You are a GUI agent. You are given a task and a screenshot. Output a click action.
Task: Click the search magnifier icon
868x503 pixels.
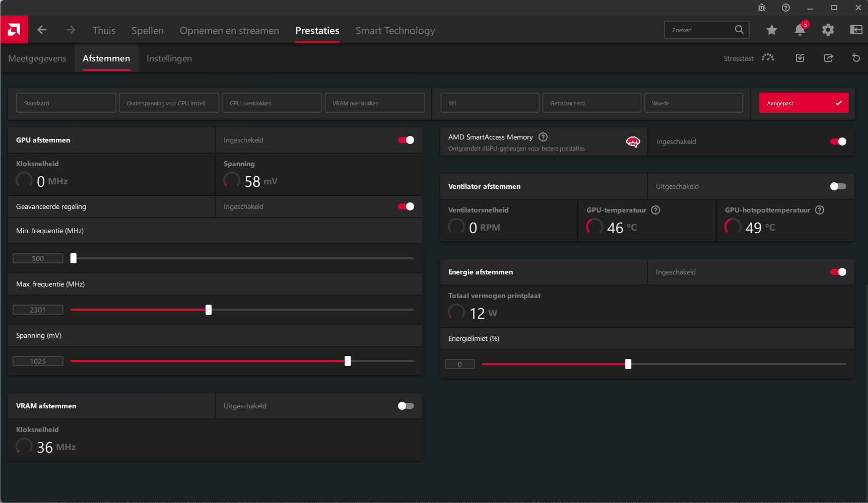pos(739,30)
